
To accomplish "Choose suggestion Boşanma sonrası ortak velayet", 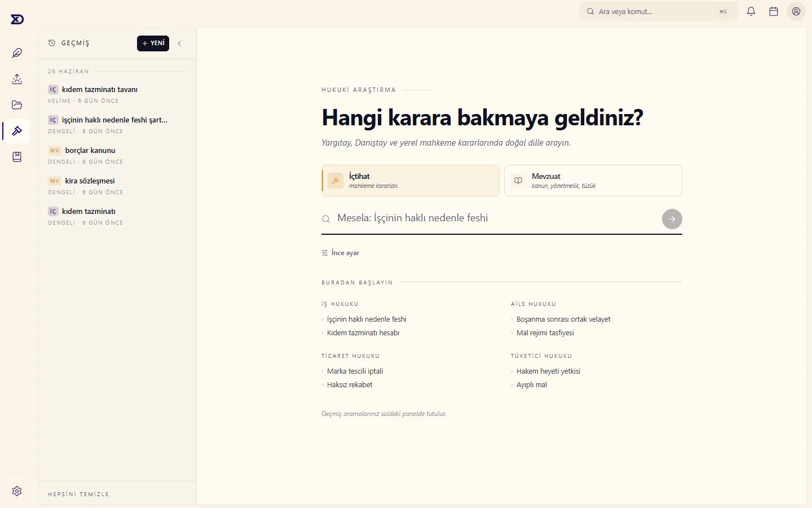I will 563,319.
